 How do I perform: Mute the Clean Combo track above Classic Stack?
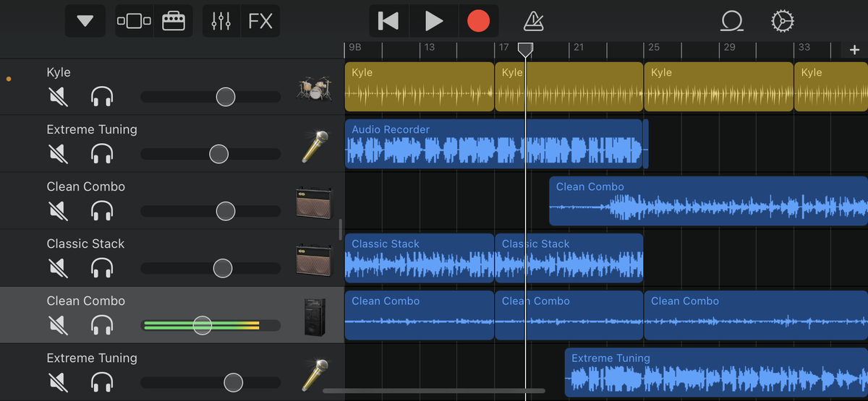click(x=58, y=211)
